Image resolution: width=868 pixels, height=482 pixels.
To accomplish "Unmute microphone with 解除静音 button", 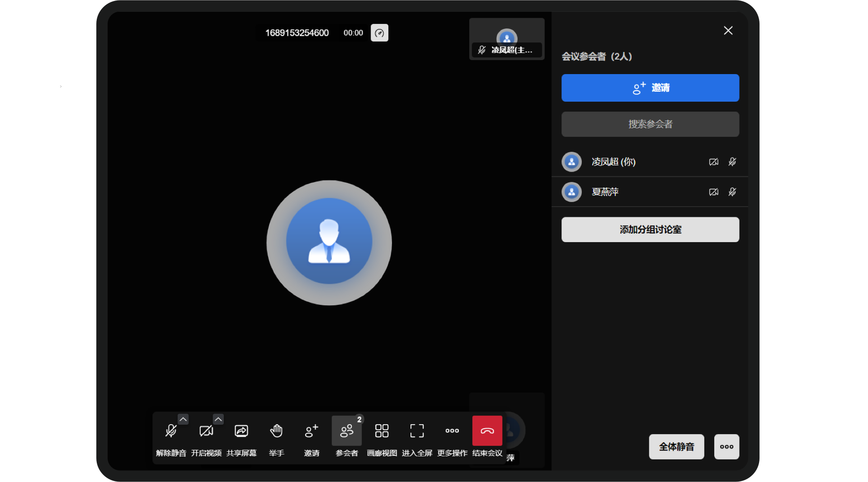I will (x=171, y=436).
